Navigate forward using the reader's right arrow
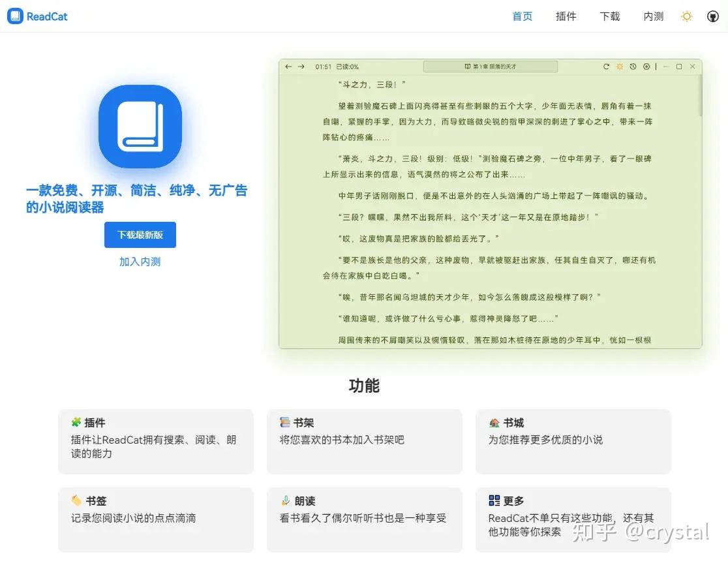This screenshot has width=728, height=565. click(x=300, y=66)
